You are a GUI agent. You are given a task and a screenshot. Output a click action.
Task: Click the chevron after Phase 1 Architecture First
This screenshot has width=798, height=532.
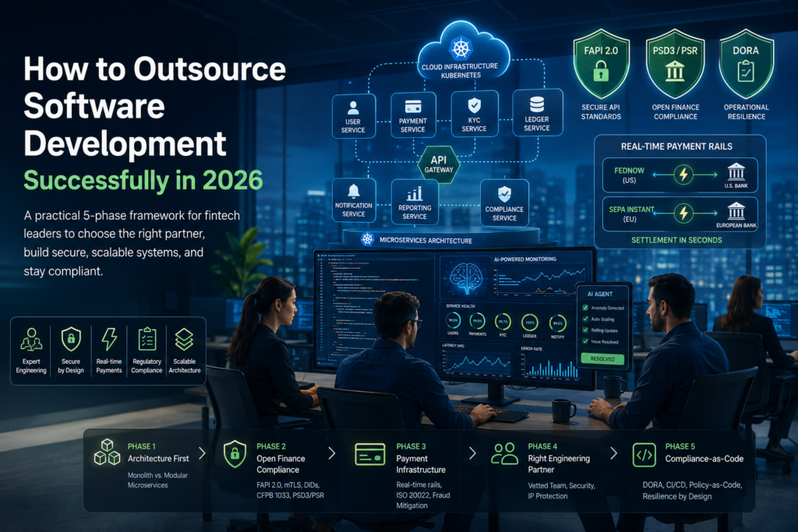[202, 453]
